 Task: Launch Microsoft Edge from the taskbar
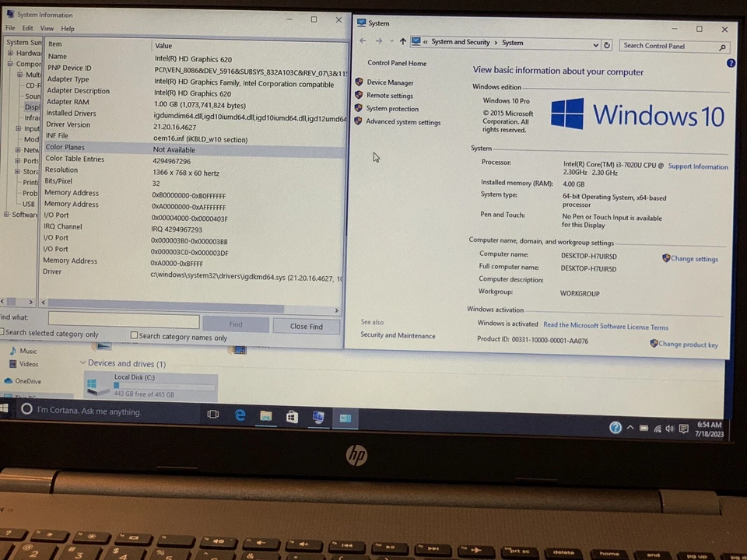[x=240, y=415]
